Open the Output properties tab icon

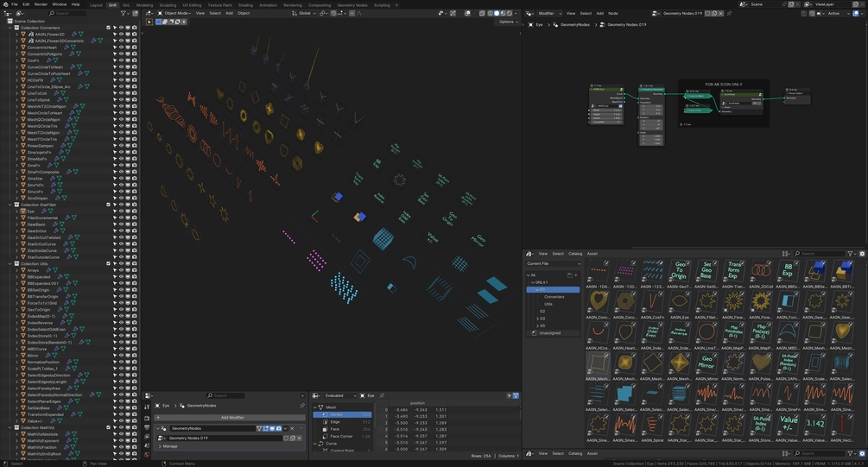click(x=147, y=427)
